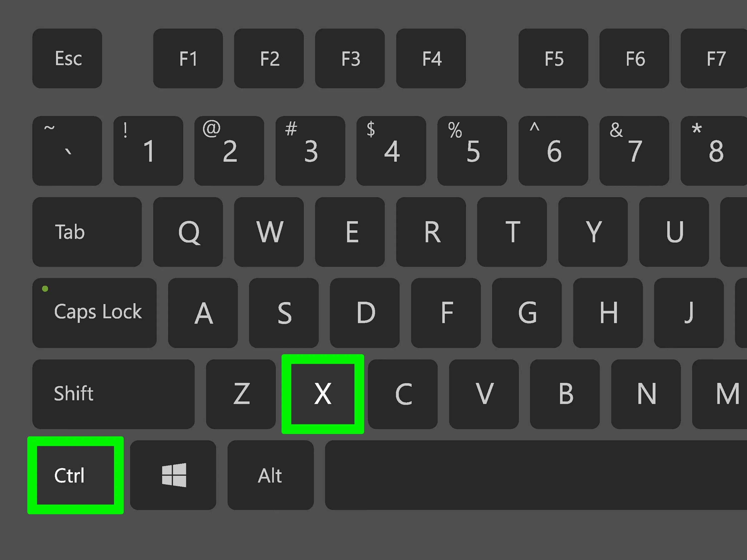Click the G key
This screenshot has height=560, width=747.
click(x=527, y=313)
